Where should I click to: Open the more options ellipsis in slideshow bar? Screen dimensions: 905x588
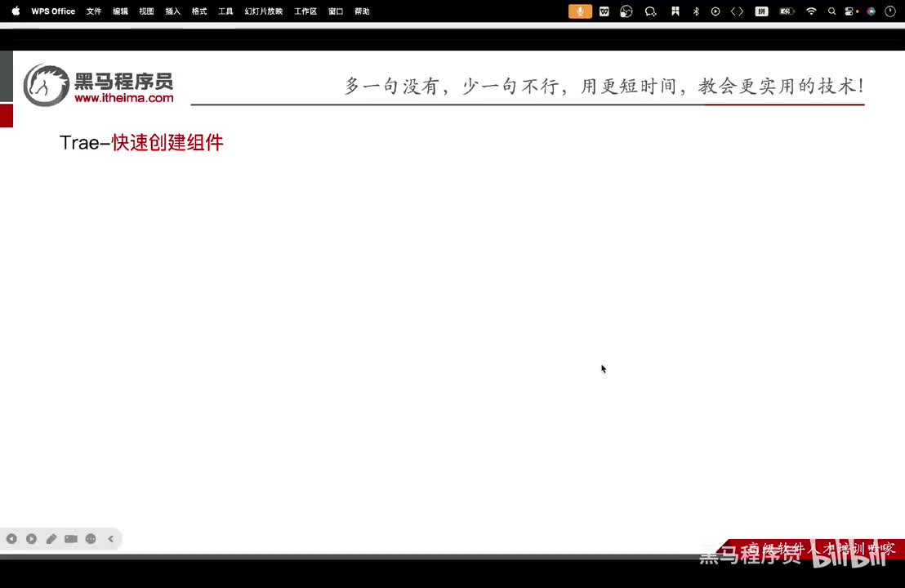(91, 539)
